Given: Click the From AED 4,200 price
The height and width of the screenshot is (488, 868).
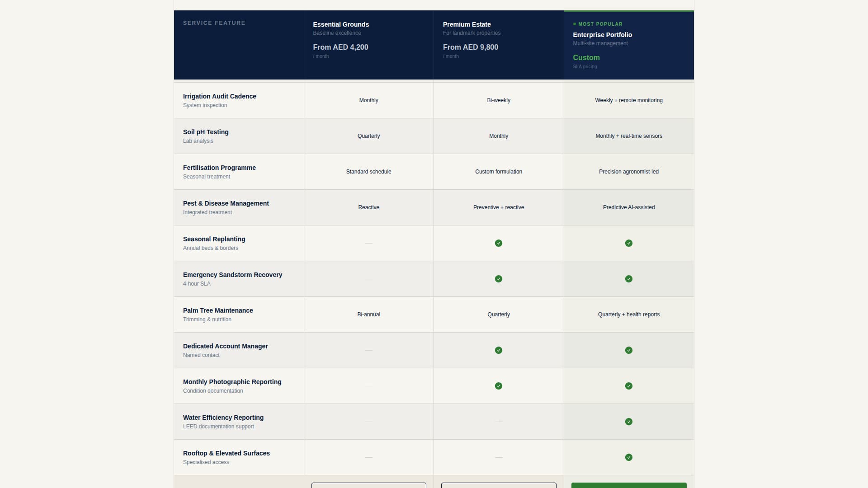Looking at the screenshot, I should point(340,47).
